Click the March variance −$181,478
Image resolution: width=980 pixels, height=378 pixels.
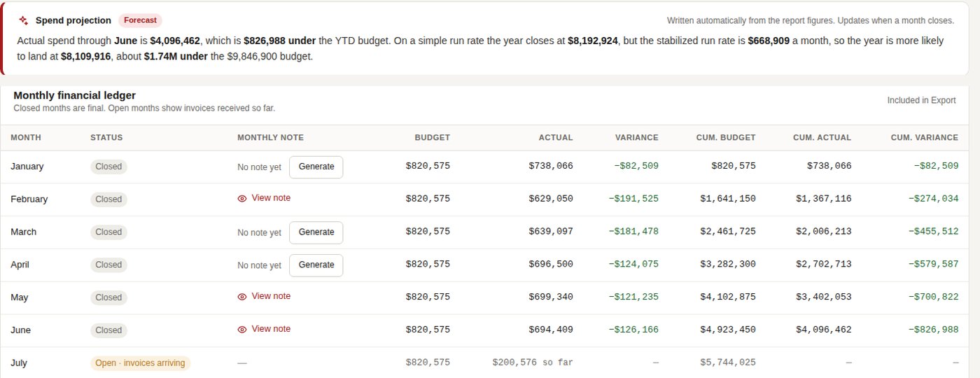point(633,232)
